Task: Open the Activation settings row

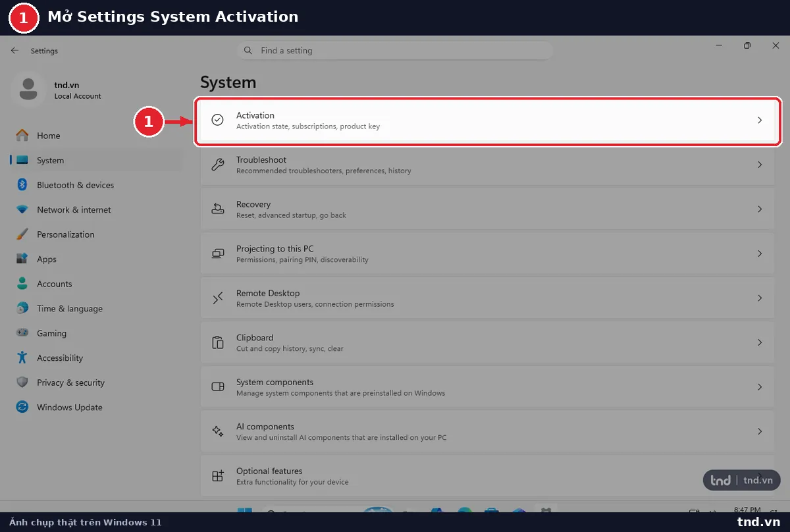Action: point(488,120)
